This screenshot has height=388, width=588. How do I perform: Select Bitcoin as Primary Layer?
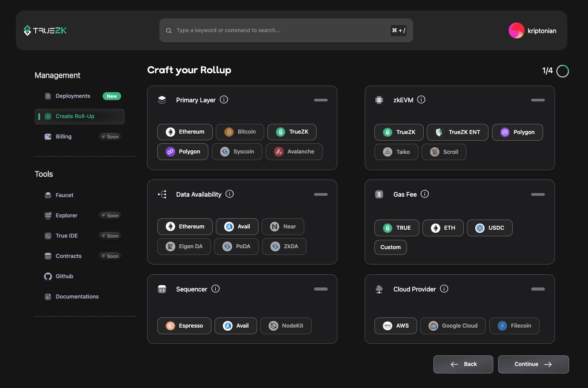(240, 132)
